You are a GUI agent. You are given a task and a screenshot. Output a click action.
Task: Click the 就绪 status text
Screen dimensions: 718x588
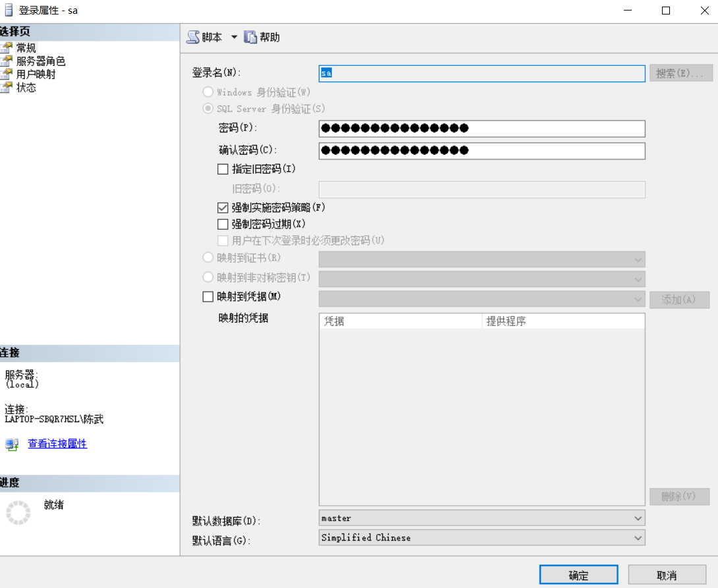[53, 505]
